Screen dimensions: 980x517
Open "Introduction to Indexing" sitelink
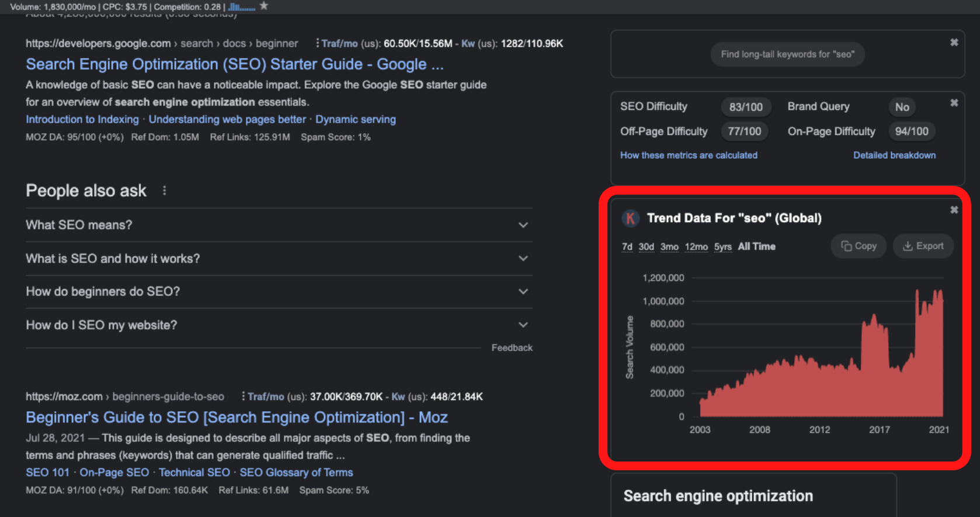point(82,119)
